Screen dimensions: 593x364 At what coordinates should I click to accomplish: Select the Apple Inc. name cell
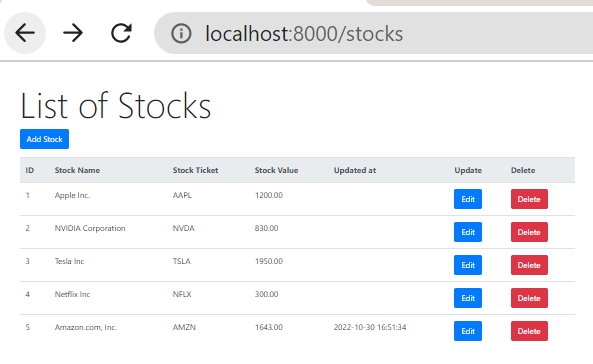pos(72,195)
